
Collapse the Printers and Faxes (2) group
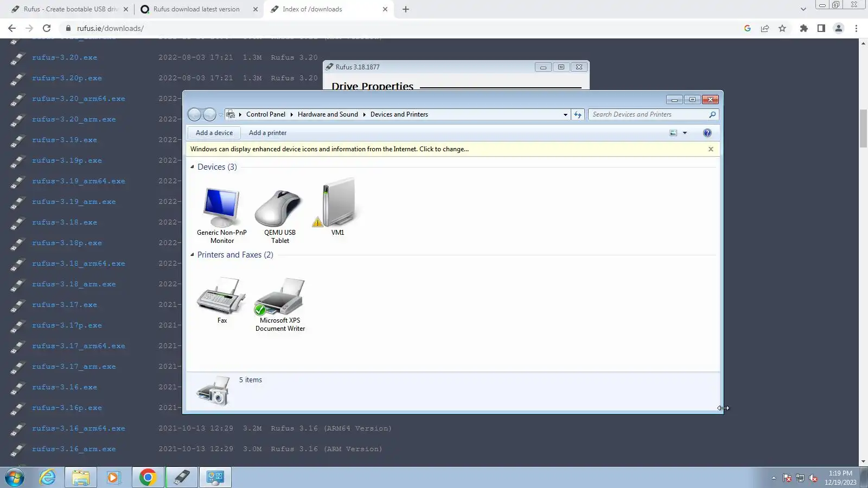[192, 255]
